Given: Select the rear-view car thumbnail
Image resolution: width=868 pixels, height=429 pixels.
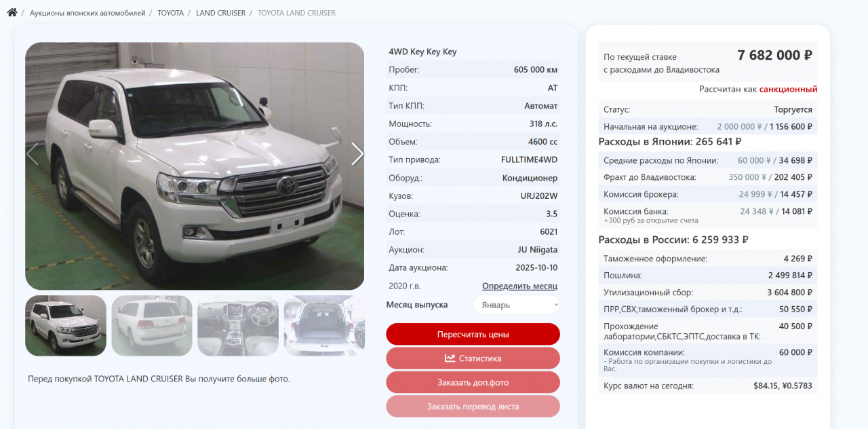Looking at the screenshot, I should (152, 326).
